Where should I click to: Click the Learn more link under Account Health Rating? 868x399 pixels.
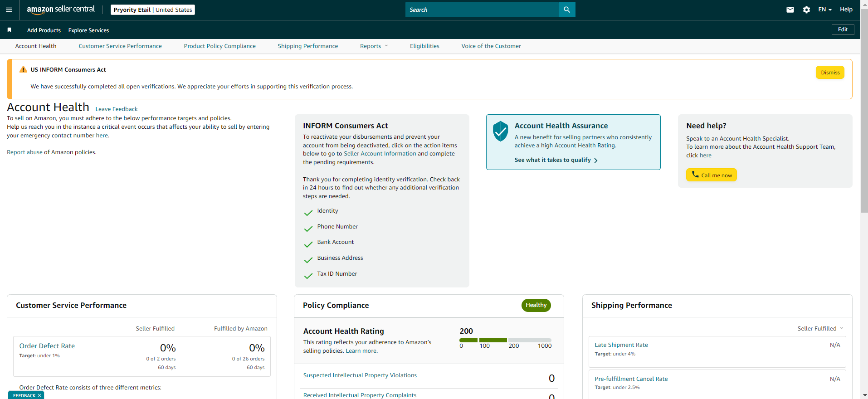click(x=361, y=351)
